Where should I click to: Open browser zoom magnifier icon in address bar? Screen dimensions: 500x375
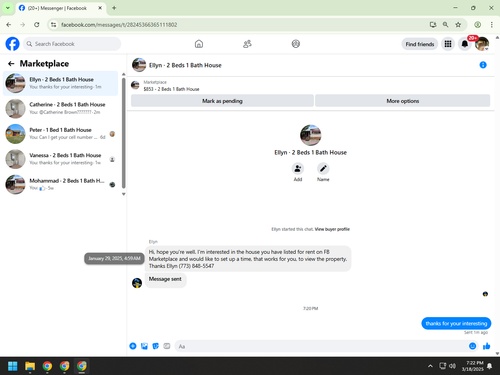tap(446, 25)
